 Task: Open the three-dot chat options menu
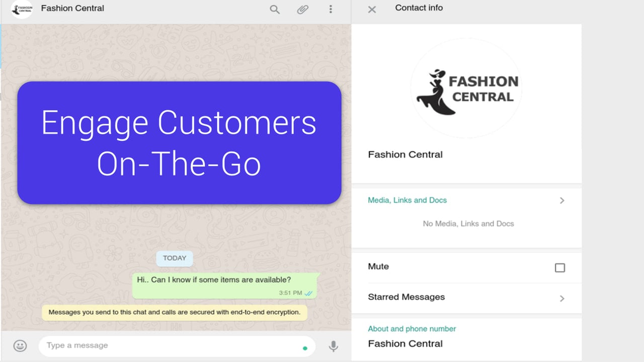(331, 9)
